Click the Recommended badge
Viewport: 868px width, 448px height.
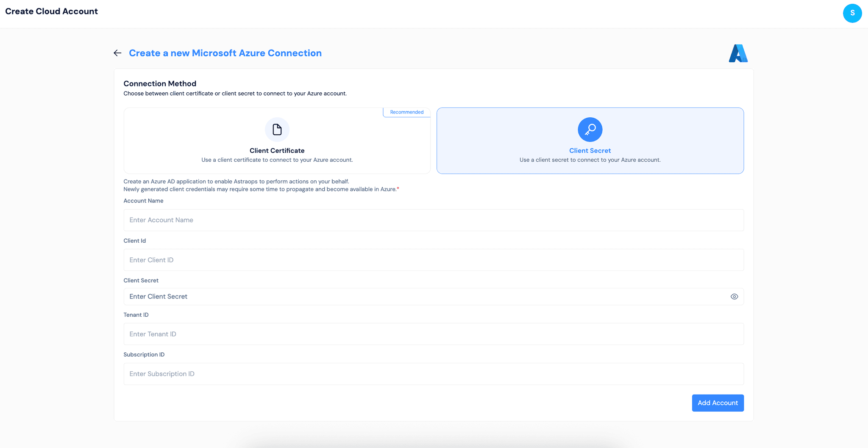click(406, 112)
